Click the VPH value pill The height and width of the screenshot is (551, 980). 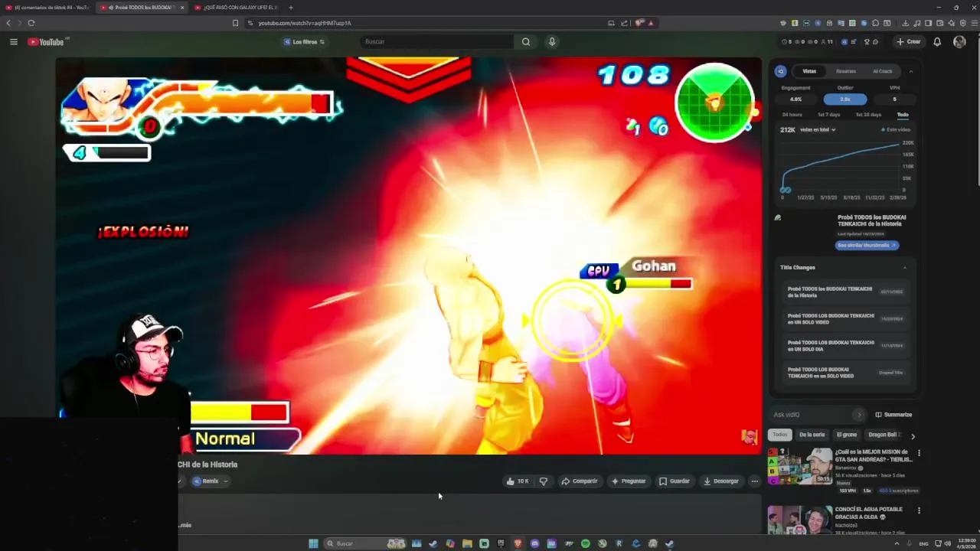click(894, 99)
